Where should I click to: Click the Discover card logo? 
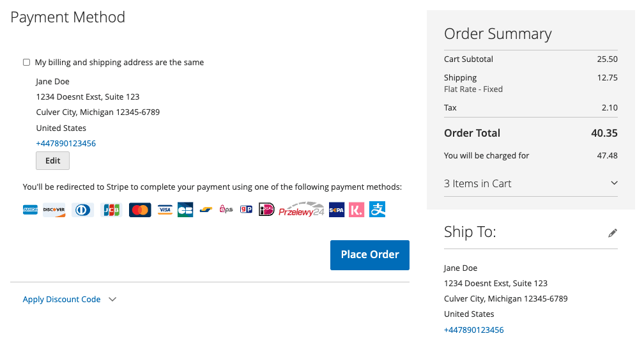pos(54,210)
